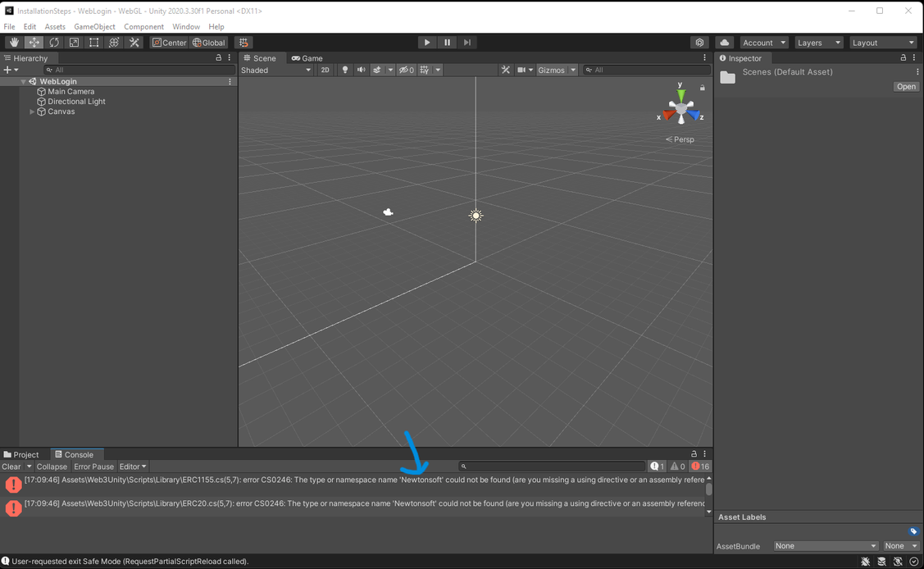Screen dimensions: 924x569
Task: Select the Hand tool in the toolbar
Action: pyautogui.click(x=14, y=43)
